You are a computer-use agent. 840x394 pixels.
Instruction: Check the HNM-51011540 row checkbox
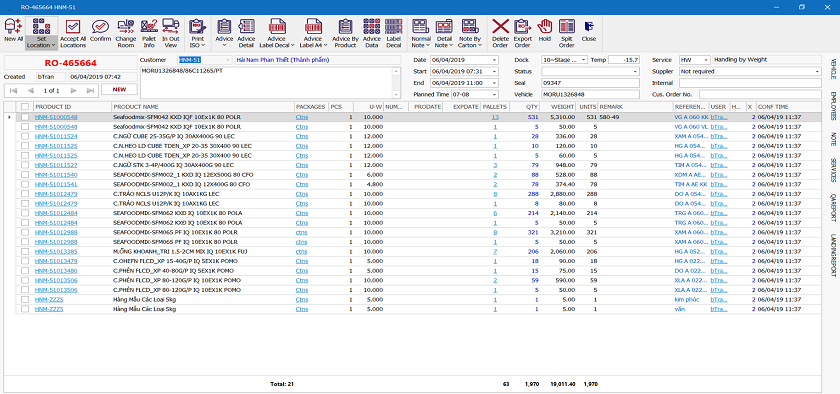coord(25,175)
